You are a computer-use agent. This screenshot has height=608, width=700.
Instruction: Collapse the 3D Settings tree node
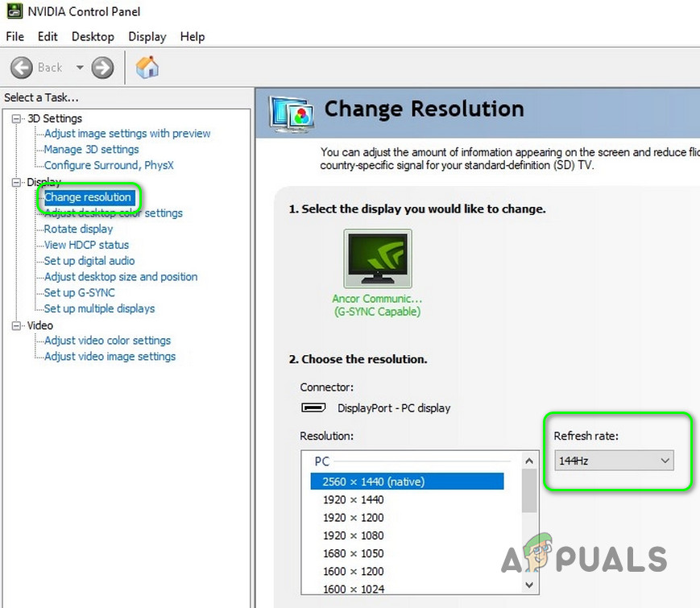pos(17,118)
